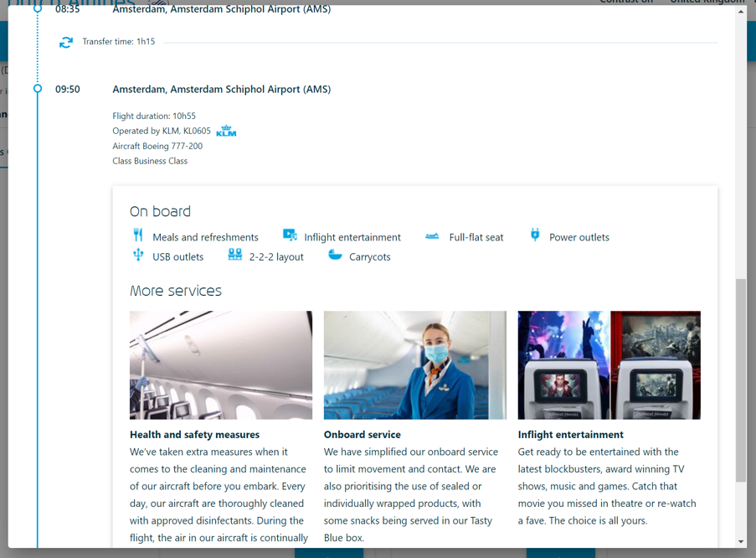This screenshot has width=756, height=558.
Task: Click the 2-2-2 layout seats icon
Action: (x=235, y=255)
